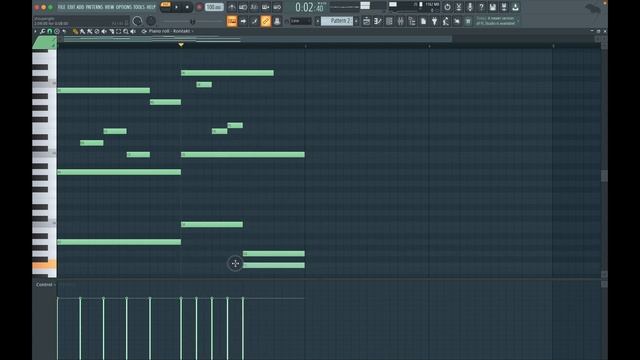Select the longest note starting at the playhead
This screenshot has width=640, height=360.
tap(243, 155)
